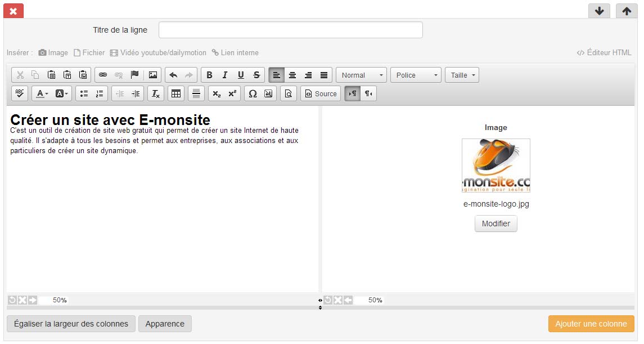Toggle left-to-right text direction
This screenshot has width=644, height=344.
353,93
